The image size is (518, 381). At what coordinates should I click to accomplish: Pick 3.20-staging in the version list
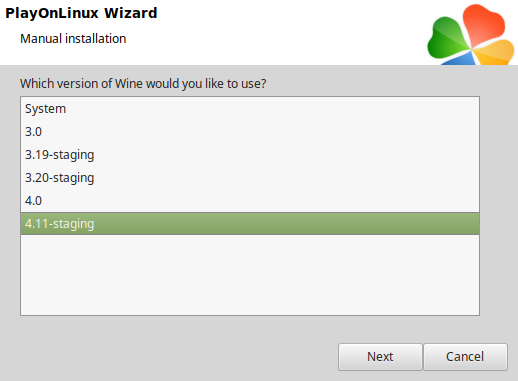click(250, 178)
